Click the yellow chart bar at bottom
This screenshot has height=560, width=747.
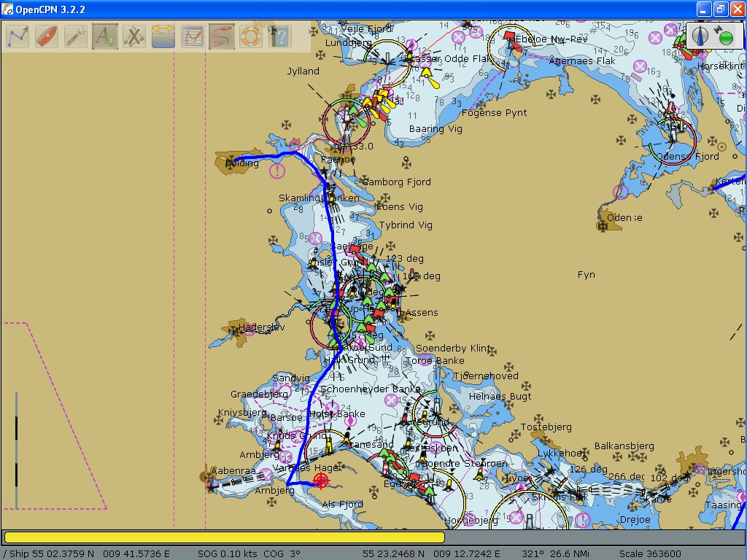click(224, 537)
